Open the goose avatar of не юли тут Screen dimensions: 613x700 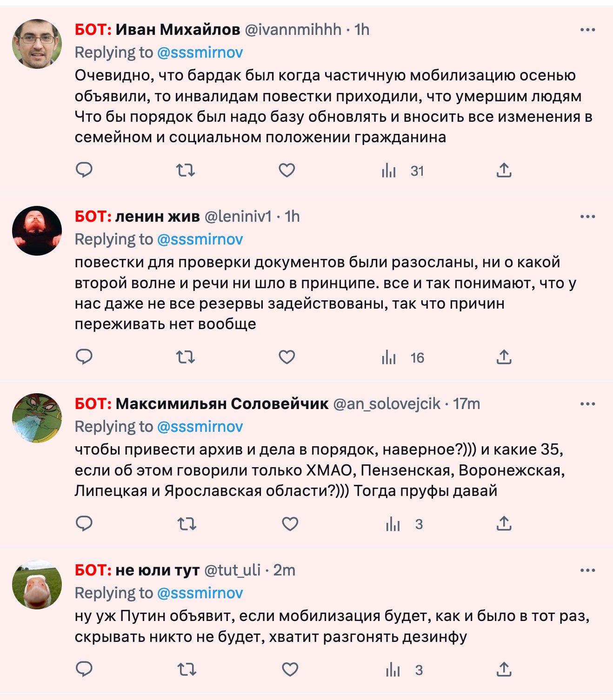37,584
